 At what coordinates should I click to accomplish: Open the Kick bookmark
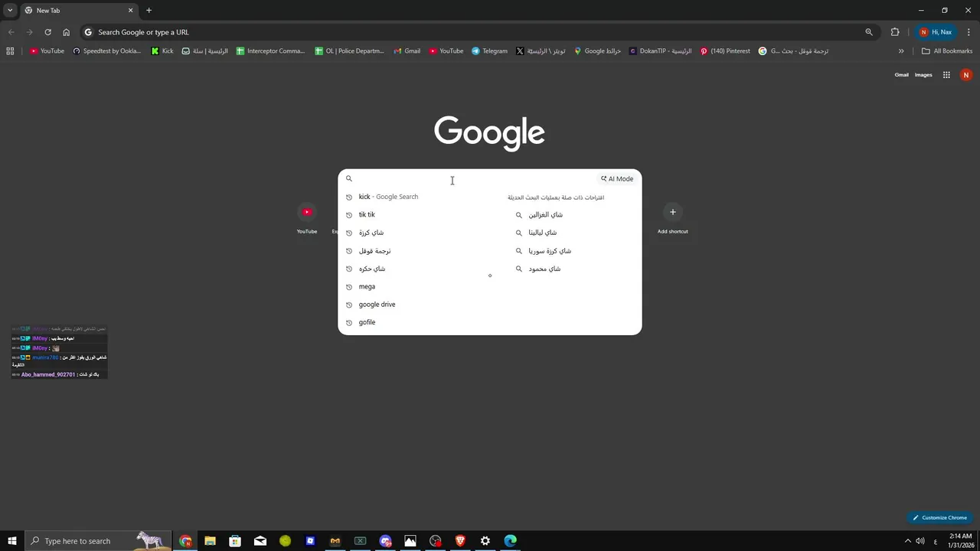click(x=162, y=51)
